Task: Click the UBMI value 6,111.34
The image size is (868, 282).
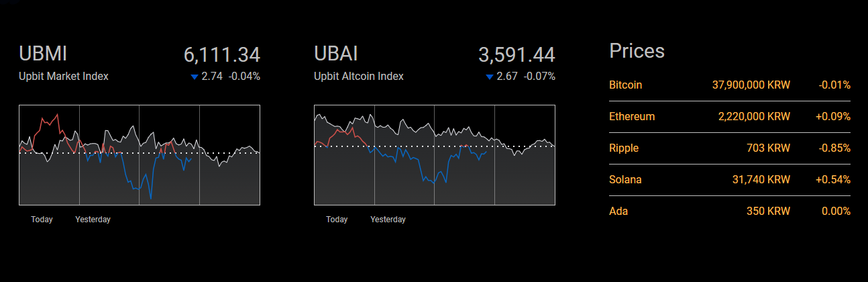Action: pos(222,55)
